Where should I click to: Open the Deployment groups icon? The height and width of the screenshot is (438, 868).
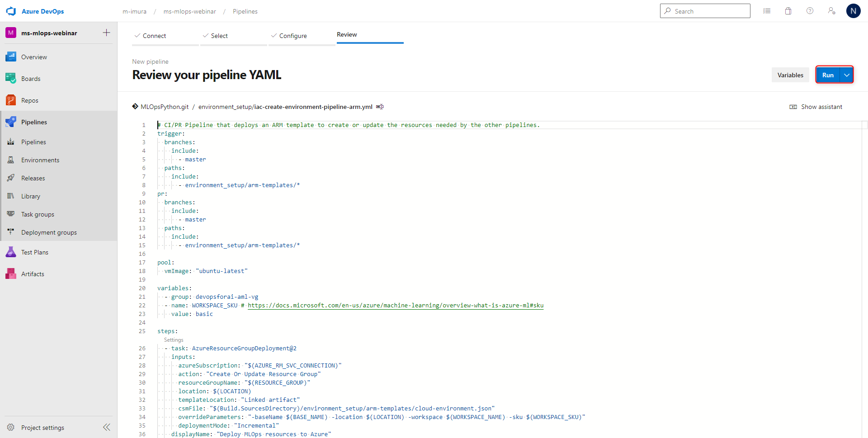click(11, 232)
